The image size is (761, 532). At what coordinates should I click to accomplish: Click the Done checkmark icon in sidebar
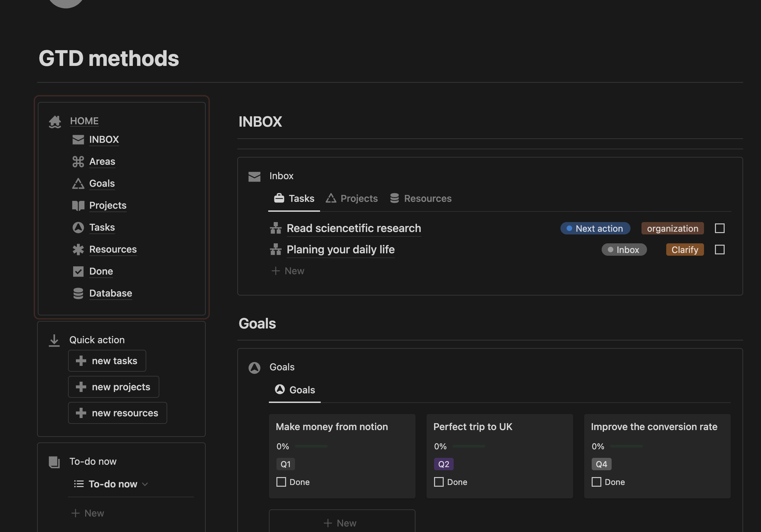78,271
